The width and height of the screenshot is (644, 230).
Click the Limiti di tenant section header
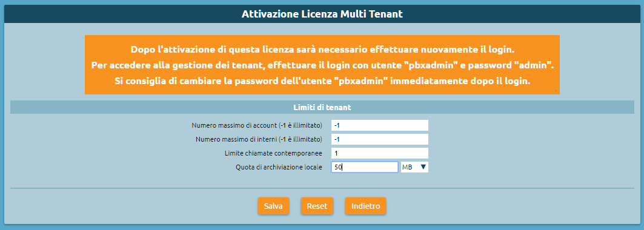(x=322, y=107)
